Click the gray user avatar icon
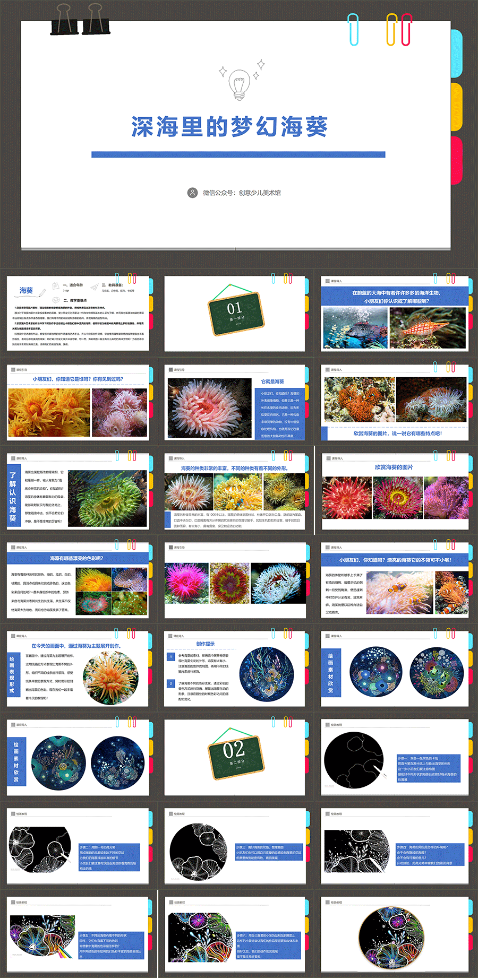478x980 pixels. pyautogui.click(x=192, y=193)
